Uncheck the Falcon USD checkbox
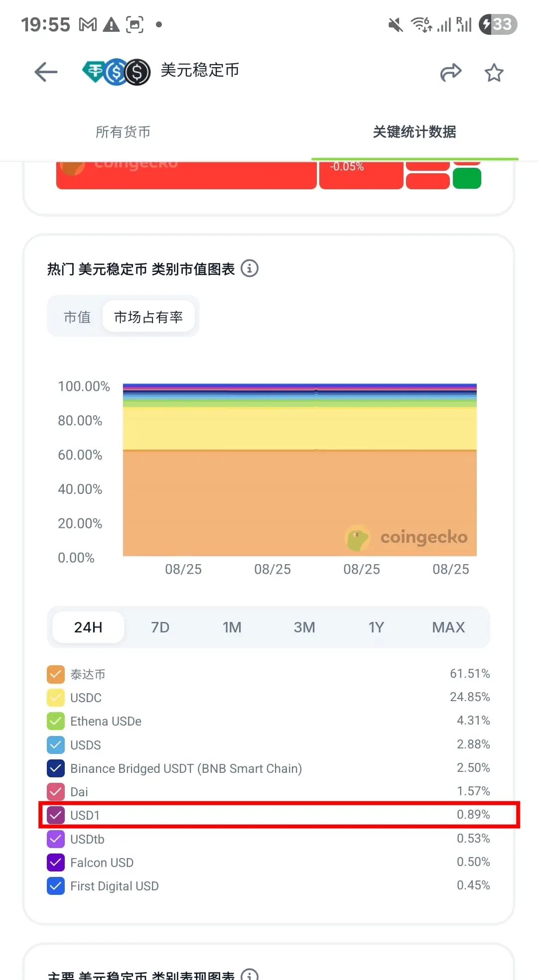Screen dimensions: 538x980 (x=56, y=862)
